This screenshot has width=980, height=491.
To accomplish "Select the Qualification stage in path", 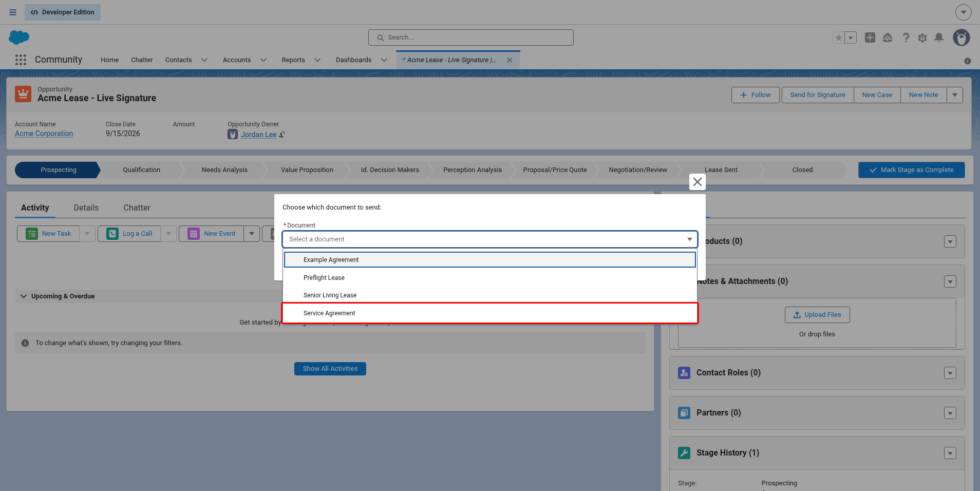I will click(142, 170).
